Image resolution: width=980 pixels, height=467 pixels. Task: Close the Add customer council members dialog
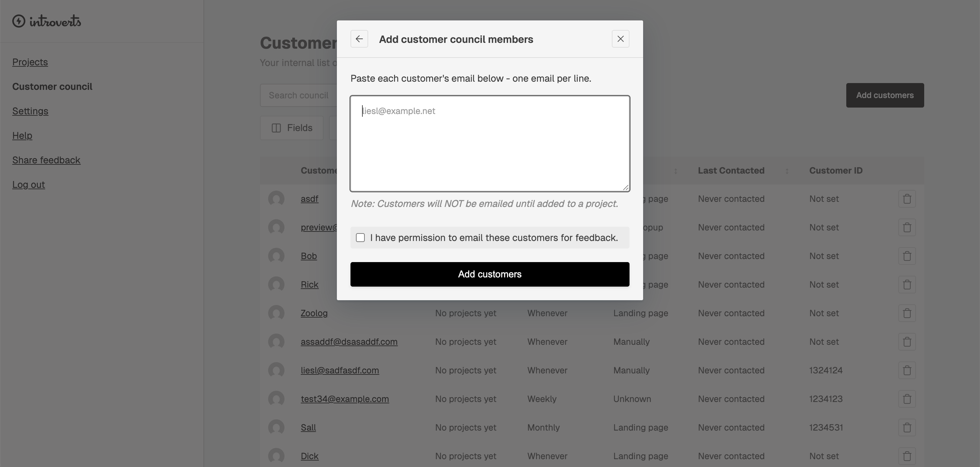pos(620,39)
